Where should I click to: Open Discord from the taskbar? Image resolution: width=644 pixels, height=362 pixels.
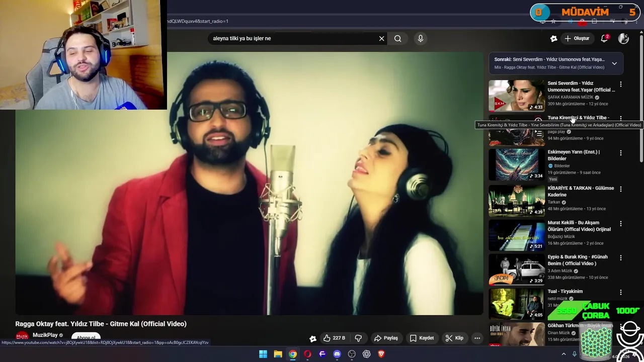pyautogui.click(x=337, y=354)
